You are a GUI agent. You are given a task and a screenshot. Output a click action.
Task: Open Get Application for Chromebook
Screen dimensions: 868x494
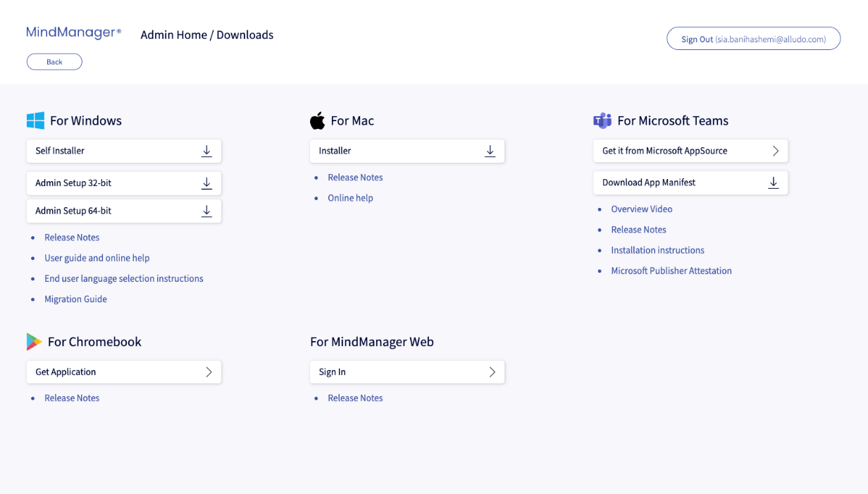(124, 372)
